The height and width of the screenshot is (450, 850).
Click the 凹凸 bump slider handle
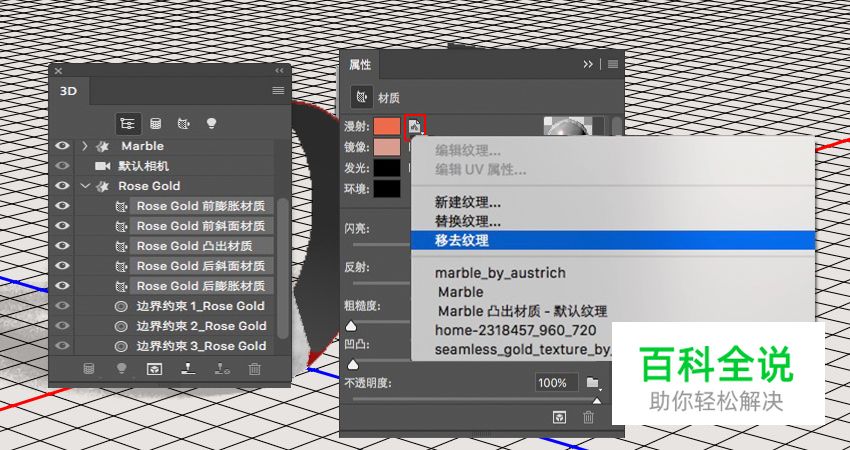click(353, 364)
